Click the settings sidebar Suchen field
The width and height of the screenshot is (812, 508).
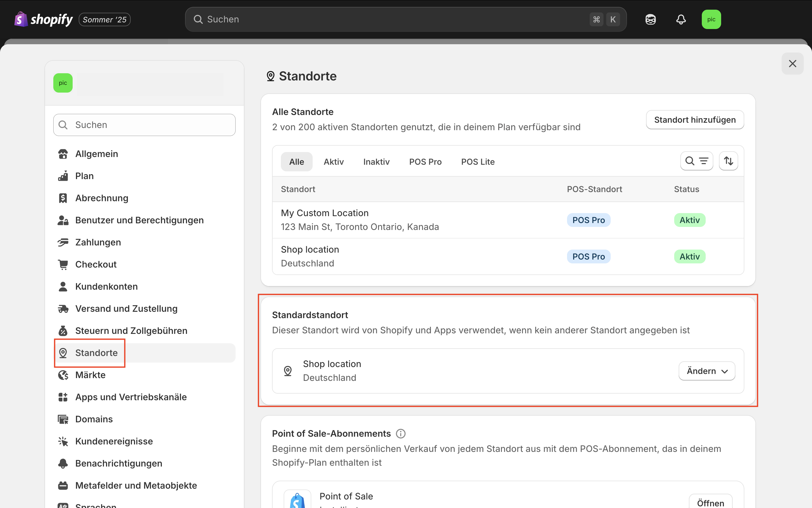(x=144, y=125)
